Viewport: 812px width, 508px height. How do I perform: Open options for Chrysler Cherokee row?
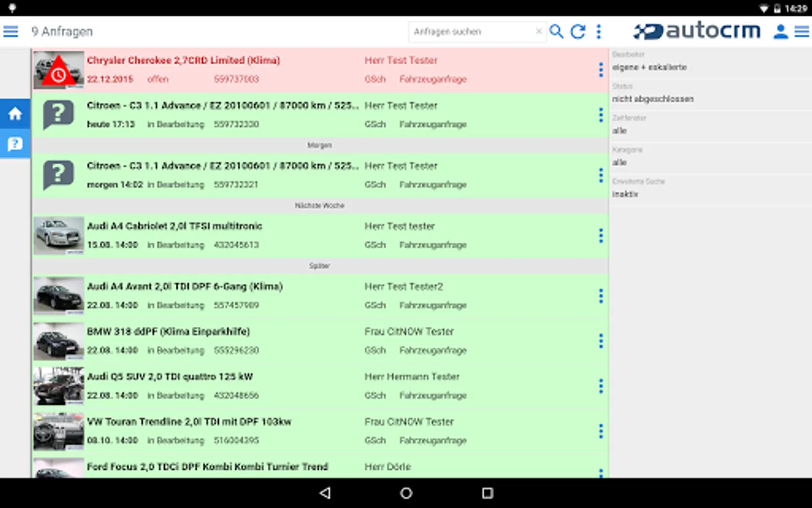click(601, 69)
